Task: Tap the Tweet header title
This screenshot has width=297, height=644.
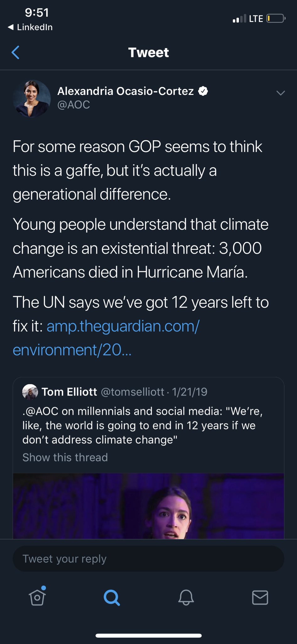Action: [x=148, y=53]
